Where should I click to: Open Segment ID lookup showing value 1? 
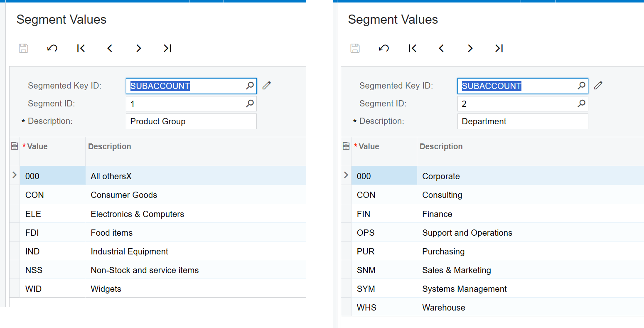250,104
